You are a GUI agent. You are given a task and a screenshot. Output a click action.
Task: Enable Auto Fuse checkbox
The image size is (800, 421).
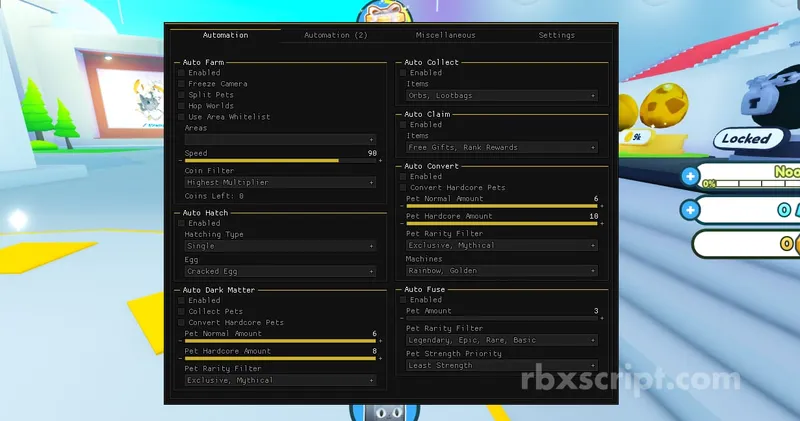click(403, 300)
